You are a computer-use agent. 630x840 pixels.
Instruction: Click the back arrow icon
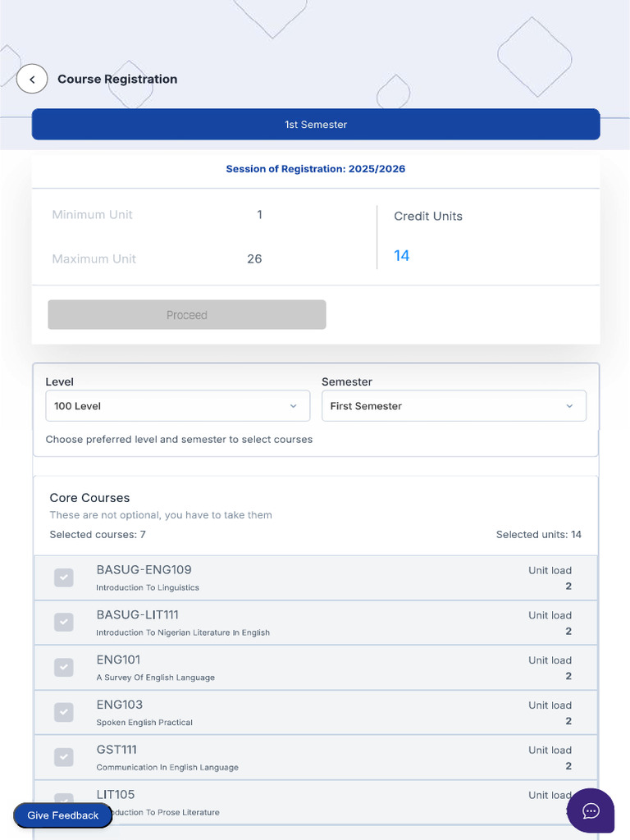tap(32, 80)
